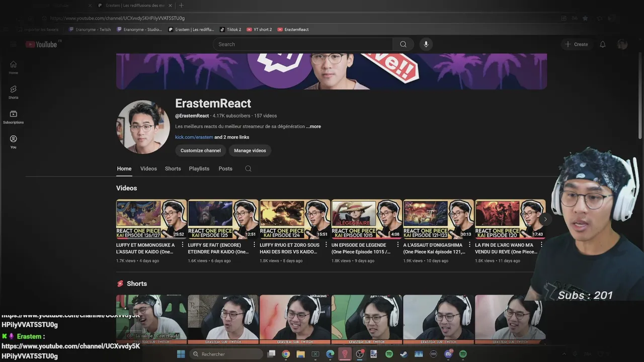
Task: Open the Windows Start menu
Action: coord(181,354)
